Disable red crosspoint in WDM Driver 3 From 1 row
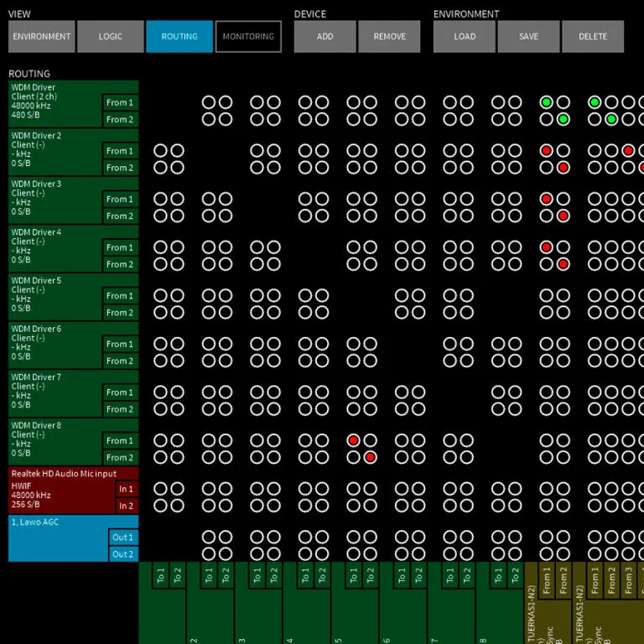The height and width of the screenshot is (644, 644). click(x=547, y=199)
